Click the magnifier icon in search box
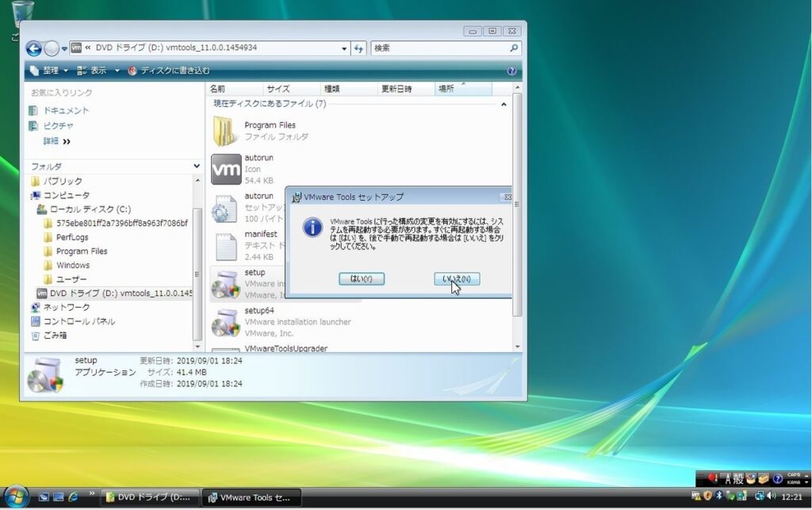This screenshot has height=510, width=812. [514, 48]
